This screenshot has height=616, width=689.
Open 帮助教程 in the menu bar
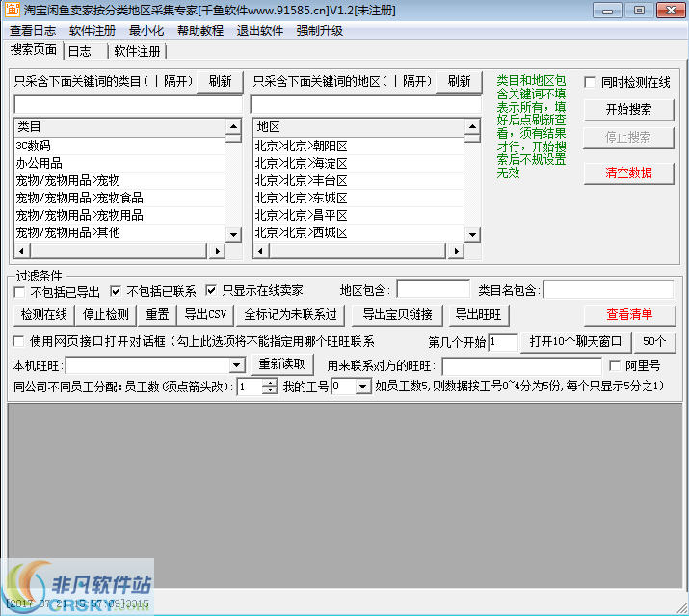(x=200, y=31)
